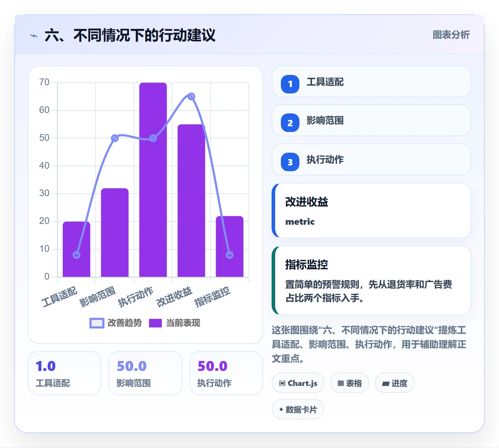Toggle the 改善趋势 legend swatch
This screenshot has height=448, width=499.
click(97, 323)
